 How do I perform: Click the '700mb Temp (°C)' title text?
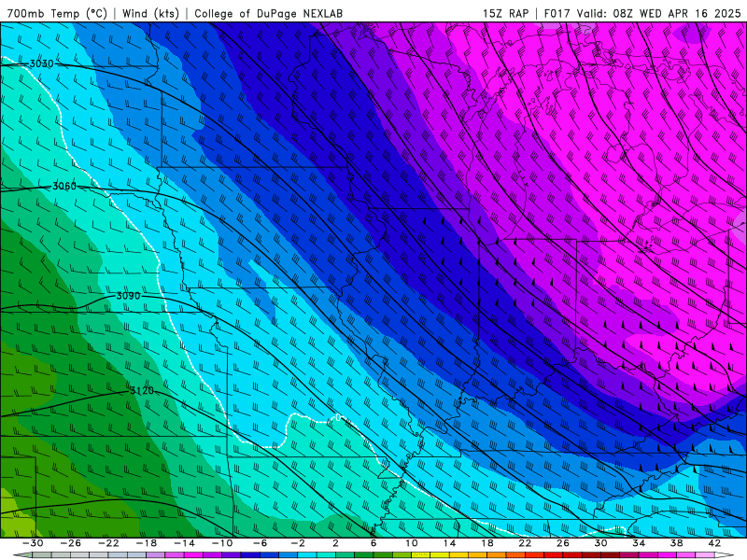57,13
